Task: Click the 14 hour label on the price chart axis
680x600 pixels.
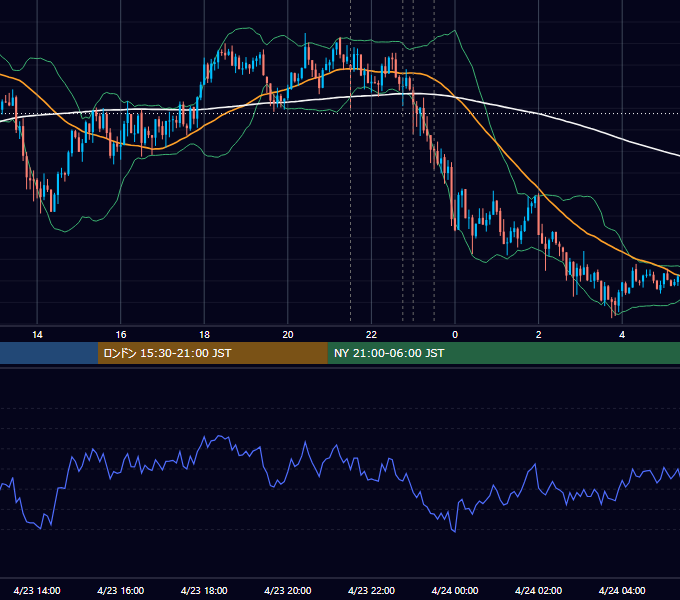Action: pyautogui.click(x=37, y=335)
